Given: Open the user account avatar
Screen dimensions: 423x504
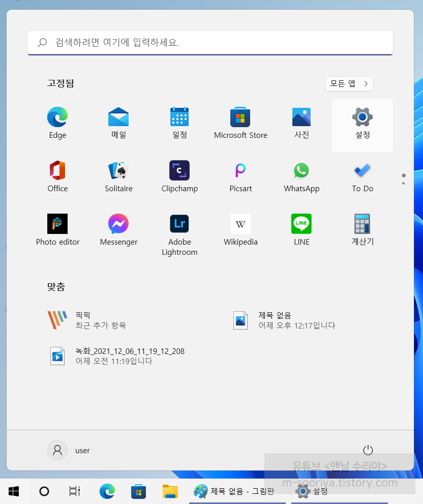Looking at the screenshot, I should coord(57,450).
